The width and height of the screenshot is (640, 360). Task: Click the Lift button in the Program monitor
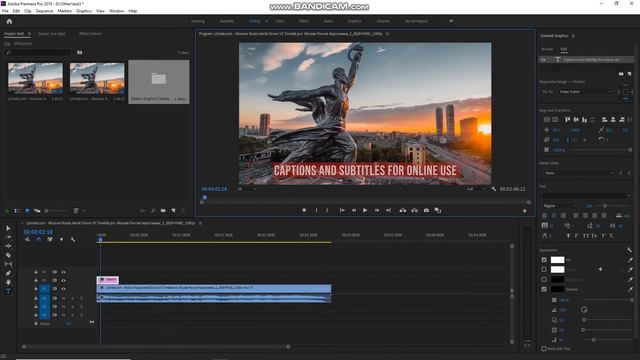[x=402, y=210]
